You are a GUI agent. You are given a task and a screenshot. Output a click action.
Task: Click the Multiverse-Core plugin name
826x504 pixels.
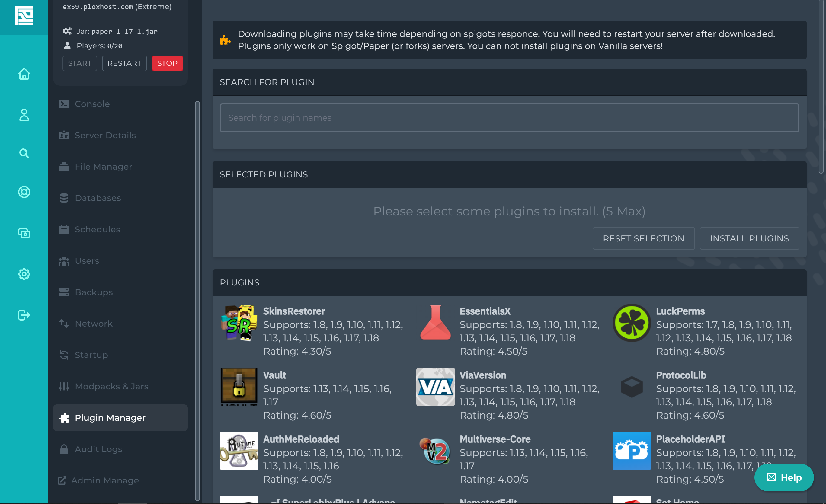495,439
